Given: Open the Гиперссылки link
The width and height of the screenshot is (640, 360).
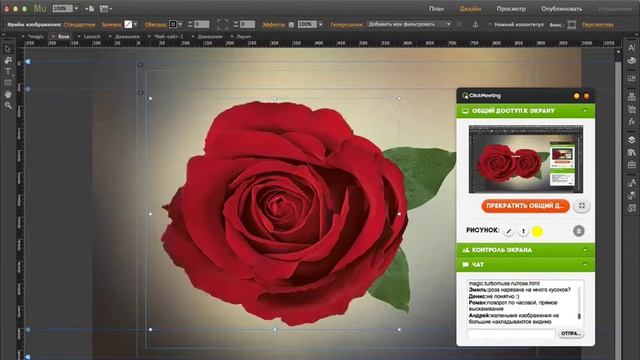Looking at the screenshot, I should [347, 24].
